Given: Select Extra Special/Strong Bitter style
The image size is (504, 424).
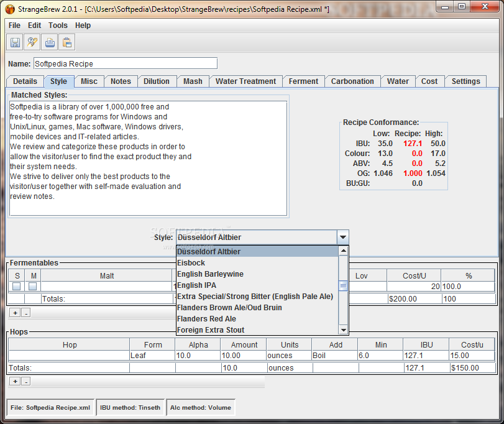Looking at the screenshot, I should click(x=257, y=297).
